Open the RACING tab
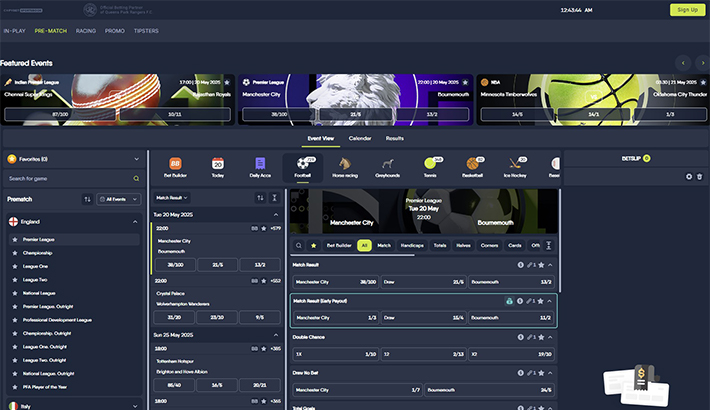The image size is (710, 410). 86,31
